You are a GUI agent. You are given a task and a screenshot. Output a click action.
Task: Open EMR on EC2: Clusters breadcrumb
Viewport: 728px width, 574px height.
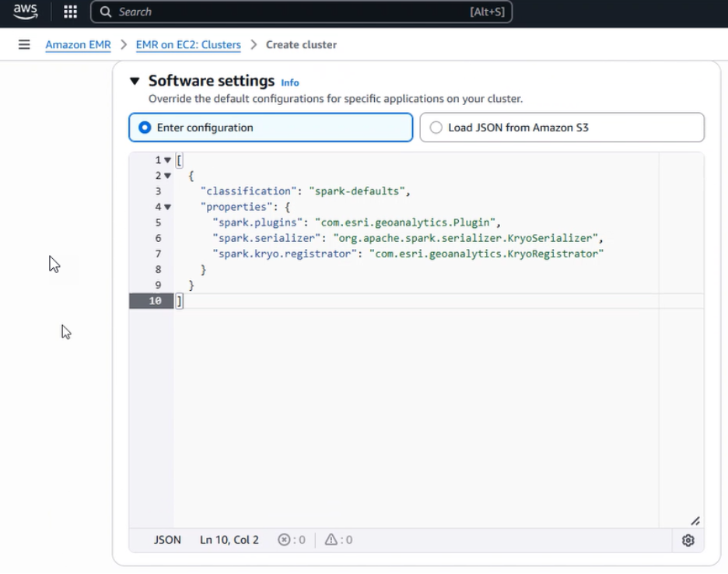(188, 44)
